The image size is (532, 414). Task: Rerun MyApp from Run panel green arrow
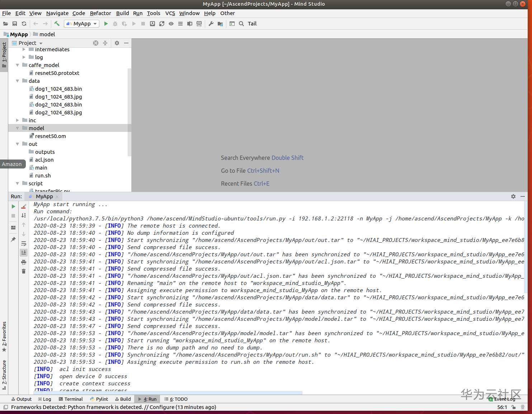(13, 206)
